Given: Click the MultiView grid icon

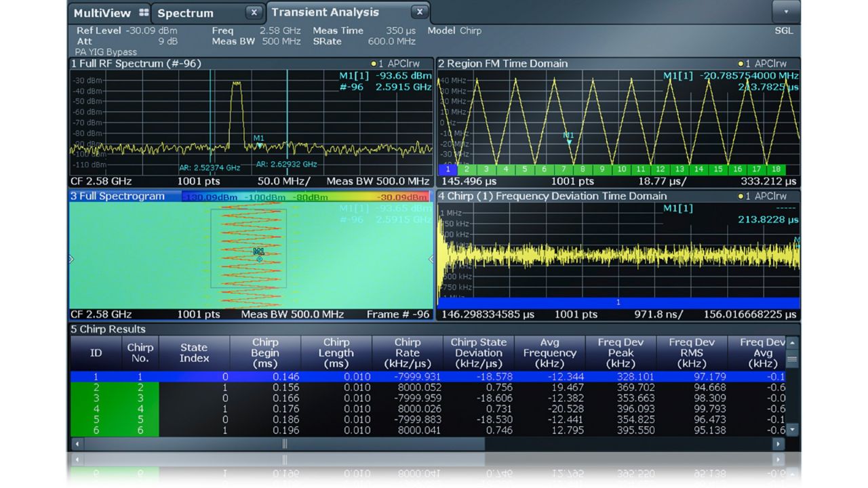Looking at the screenshot, I should pyautogui.click(x=143, y=12).
